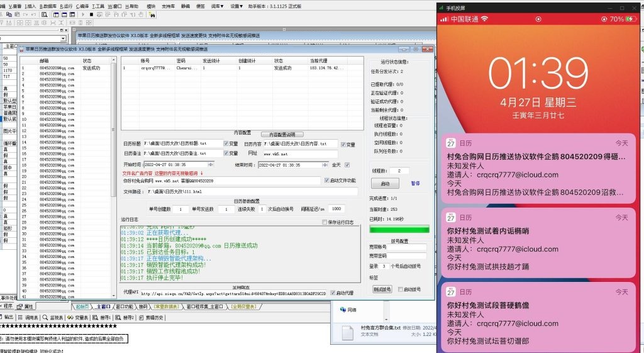
Task: Enable the 保存运行日志 checkbox
Action: click(x=325, y=222)
